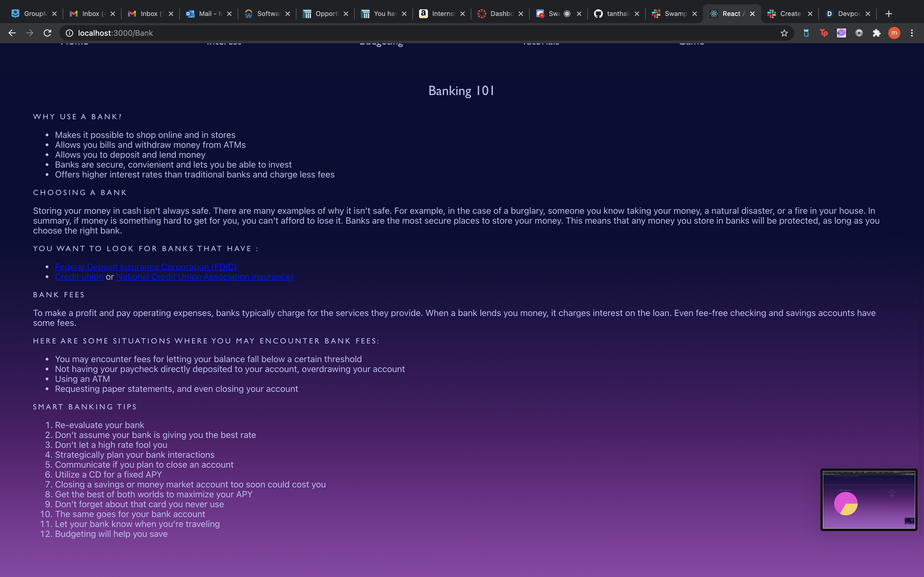Open National Credit Union Association insurance link
Image resolution: width=924 pixels, height=577 pixels.
point(205,277)
